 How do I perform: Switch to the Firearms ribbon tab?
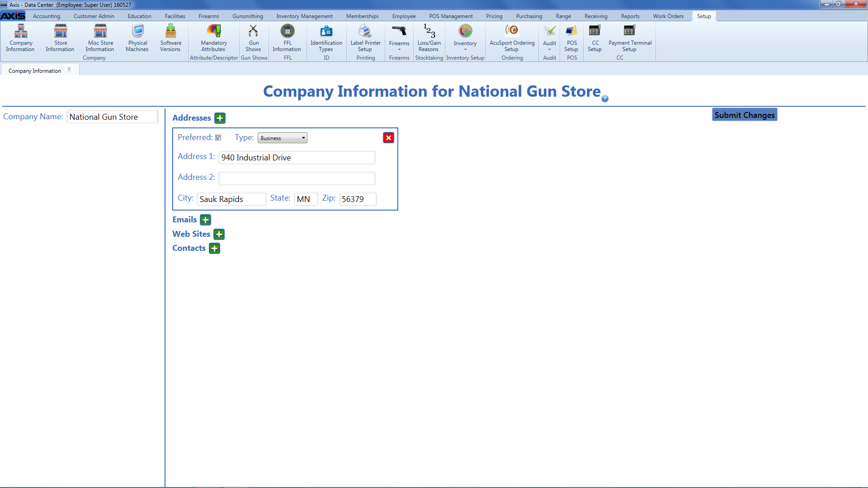pyautogui.click(x=209, y=16)
